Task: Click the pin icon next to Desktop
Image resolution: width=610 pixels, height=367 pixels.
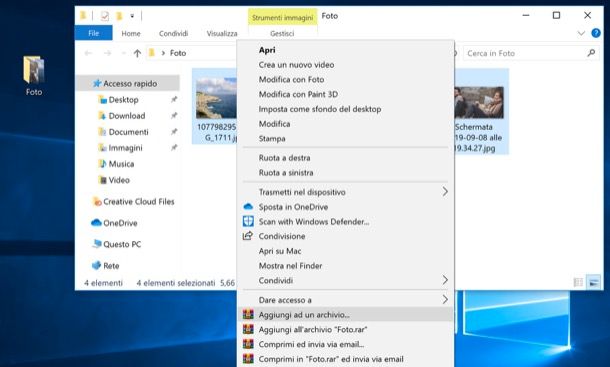Action: click(174, 100)
